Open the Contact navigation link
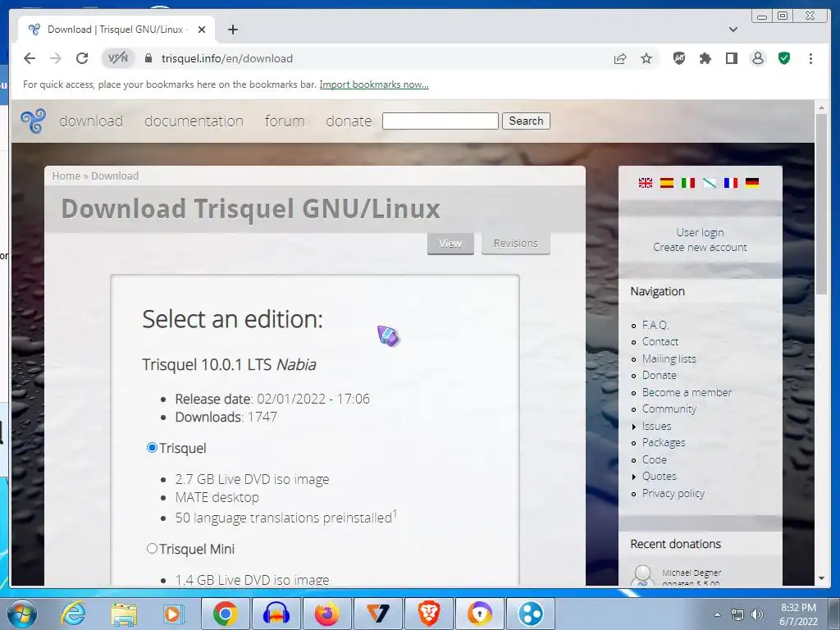This screenshot has width=840, height=630. (660, 342)
